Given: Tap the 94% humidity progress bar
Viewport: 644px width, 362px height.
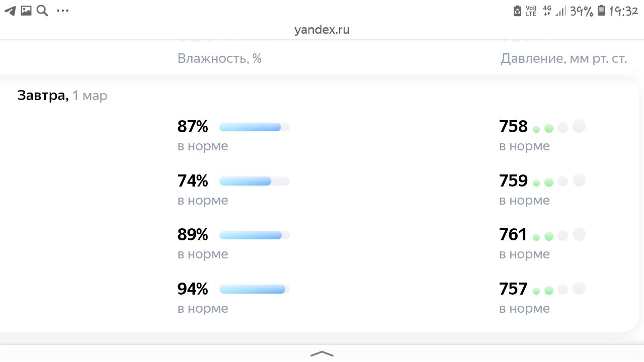Looking at the screenshot, I should click(x=254, y=289).
